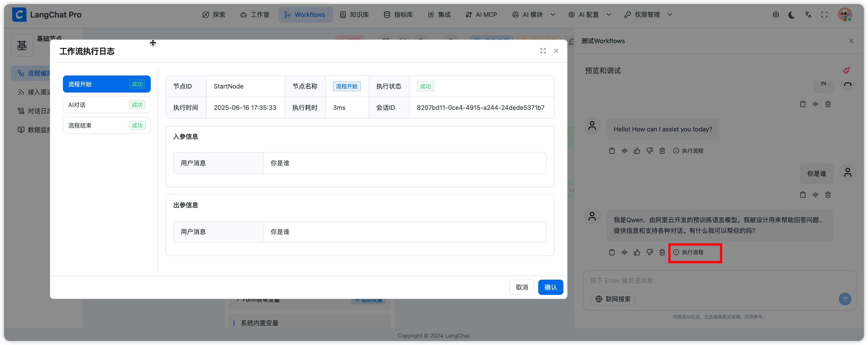Toggle 联网搜索 web search
Screen dimensions: 868x345
pyautogui.click(x=613, y=299)
